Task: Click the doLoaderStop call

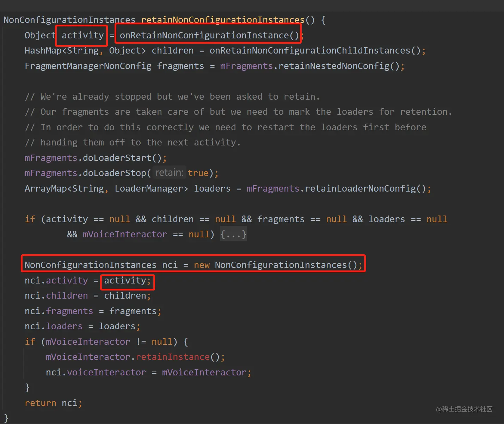Action: 115,173
